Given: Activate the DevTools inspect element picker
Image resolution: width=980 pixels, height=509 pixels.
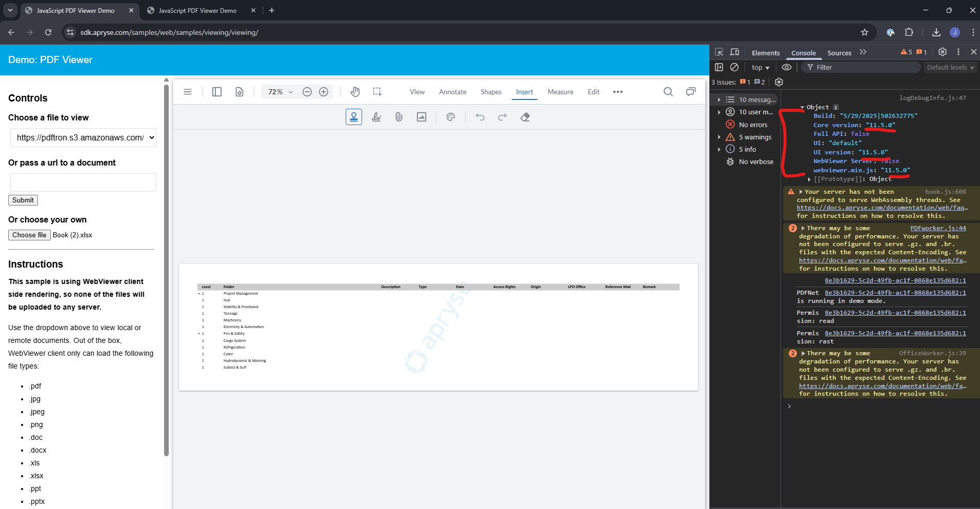Looking at the screenshot, I should [719, 52].
